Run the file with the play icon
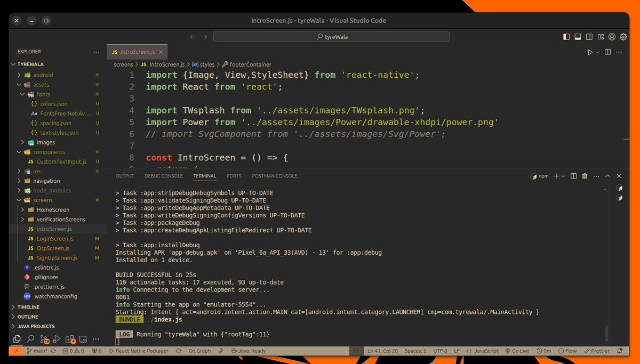 590,52
